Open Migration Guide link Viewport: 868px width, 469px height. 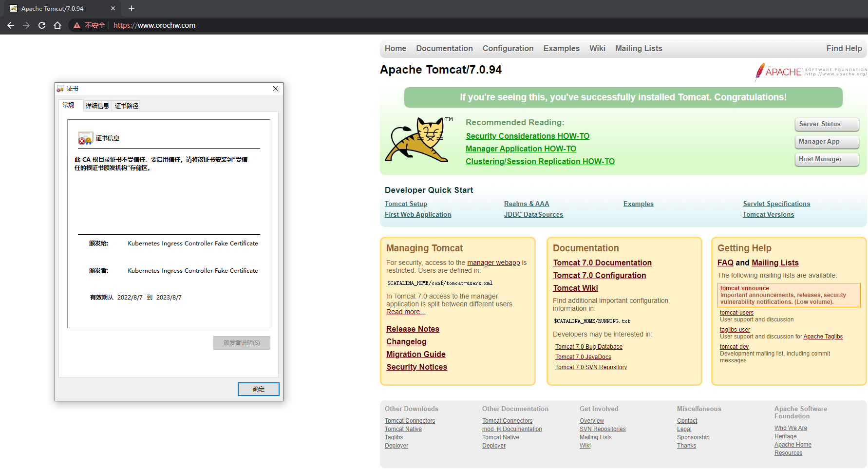(416, 354)
